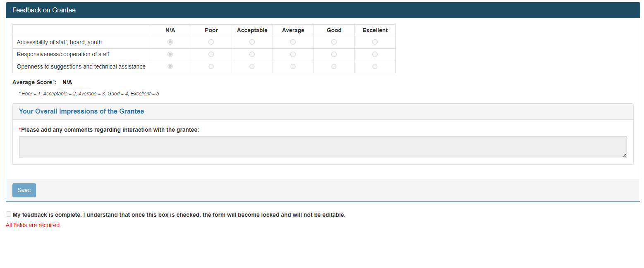Rate Accessibility of staff as Average

[293, 42]
